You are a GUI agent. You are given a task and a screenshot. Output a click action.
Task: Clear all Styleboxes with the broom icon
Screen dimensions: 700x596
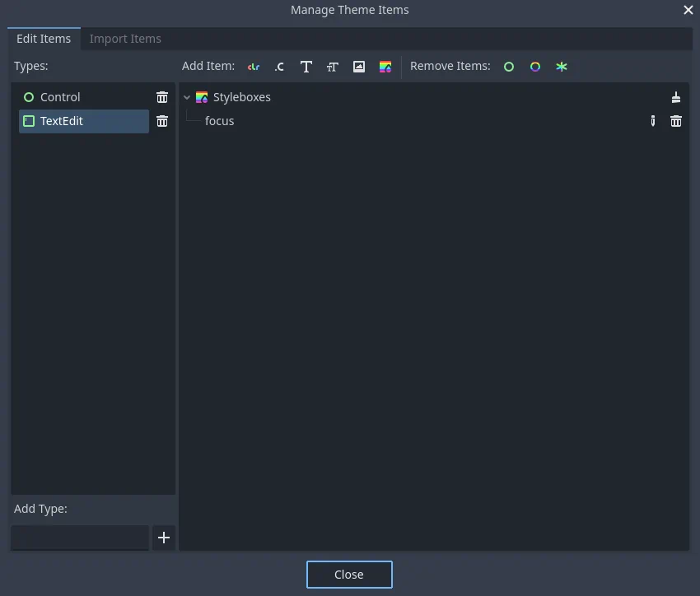point(676,97)
